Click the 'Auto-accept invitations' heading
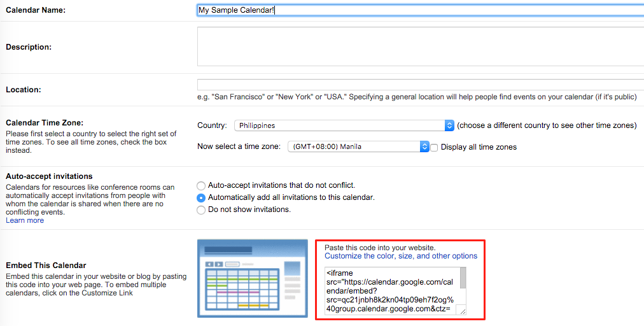This screenshot has height=326, width=644. point(49,176)
